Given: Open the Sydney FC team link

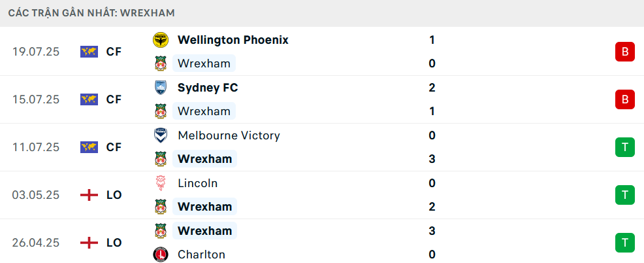Looking at the screenshot, I should [208, 88].
